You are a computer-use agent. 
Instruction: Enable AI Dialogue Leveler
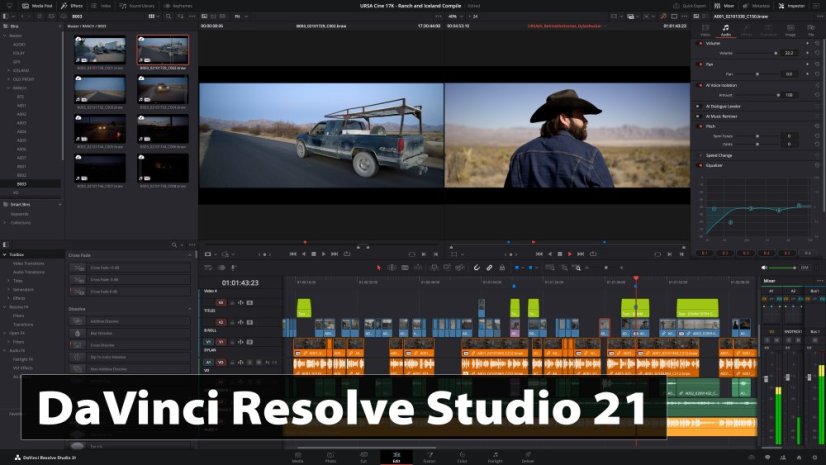click(698, 106)
